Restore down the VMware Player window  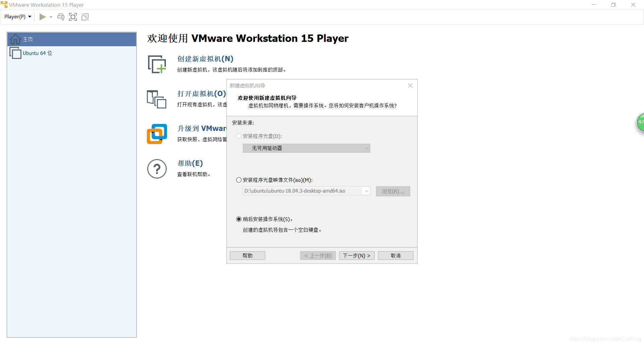click(613, 5)
